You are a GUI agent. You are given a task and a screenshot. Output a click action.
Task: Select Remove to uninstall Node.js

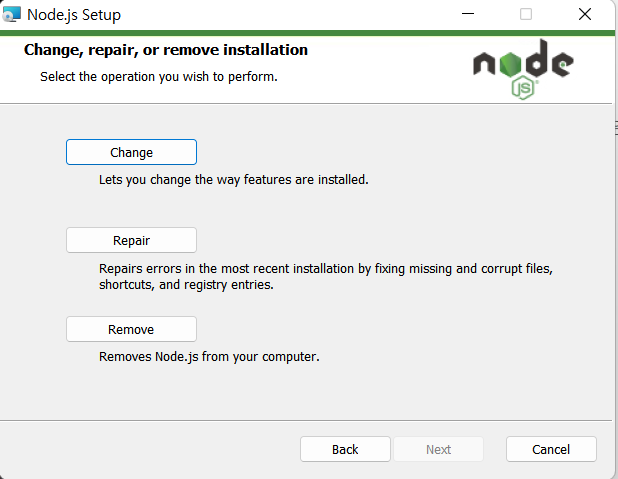click(131, 329)
